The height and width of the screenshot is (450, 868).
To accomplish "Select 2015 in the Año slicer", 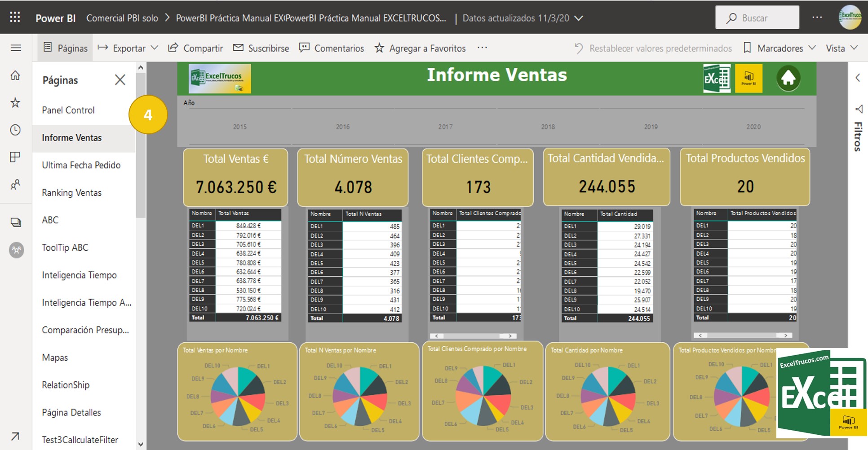I will [x=240, y=127].
